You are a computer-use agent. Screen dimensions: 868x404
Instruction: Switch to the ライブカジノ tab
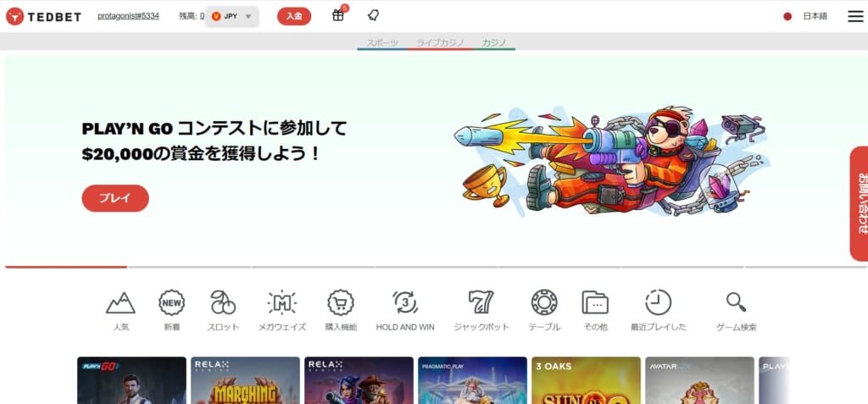point(440,42)
